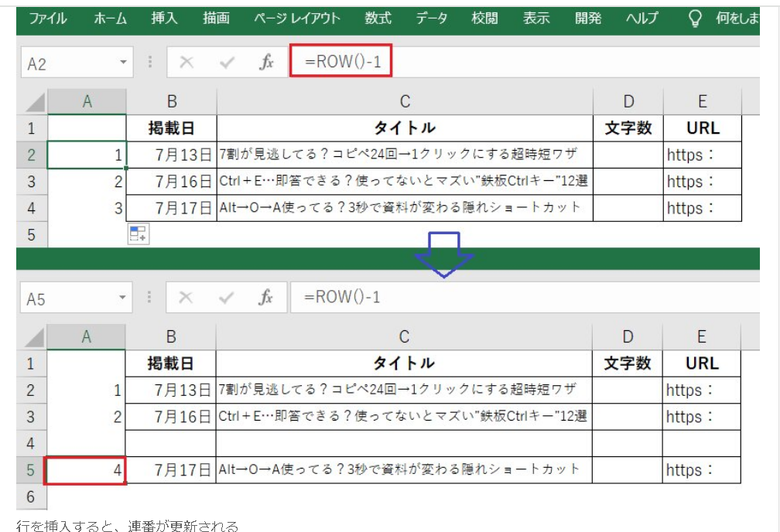
Task: Click cell A4 containing 3 in upper sheet
Action: [87, 208]
